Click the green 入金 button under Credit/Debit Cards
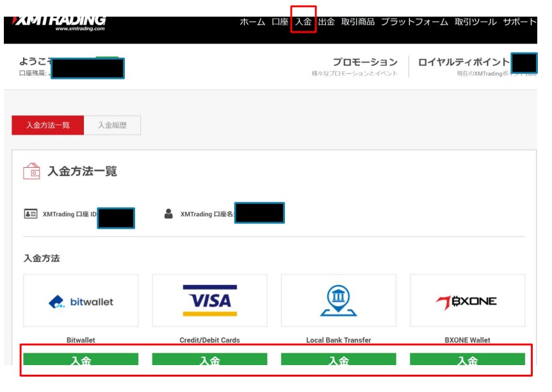 (210, 359)
